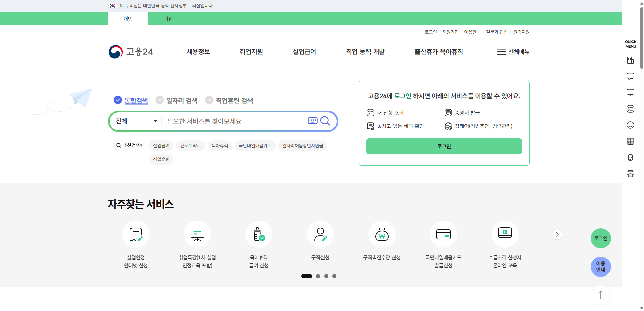The image size is (644, 311).
Task: Click the 국민내일배움카드 발급신청 card icon
Action: [x=444, y=234]
